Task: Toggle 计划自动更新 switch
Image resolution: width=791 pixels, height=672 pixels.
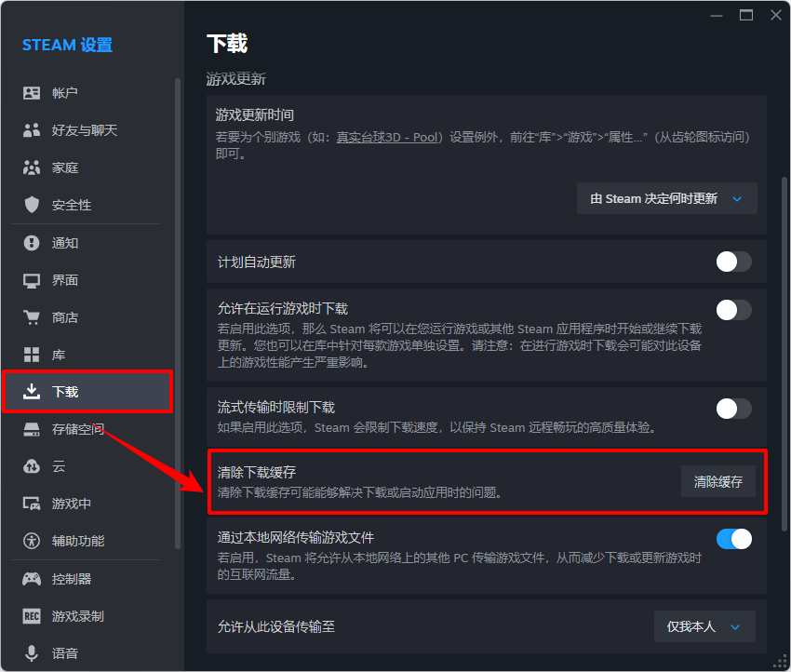Action: 733,262
